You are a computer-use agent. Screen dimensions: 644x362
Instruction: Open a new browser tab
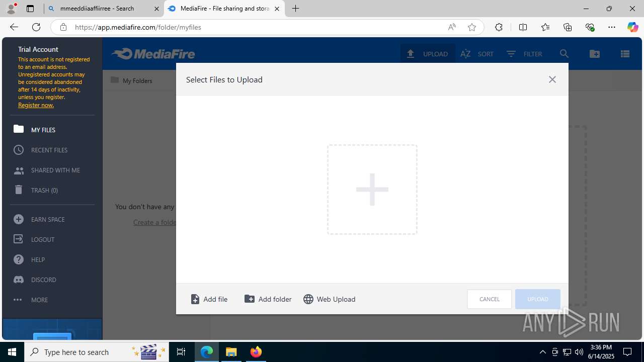click(x=296, y=9)
